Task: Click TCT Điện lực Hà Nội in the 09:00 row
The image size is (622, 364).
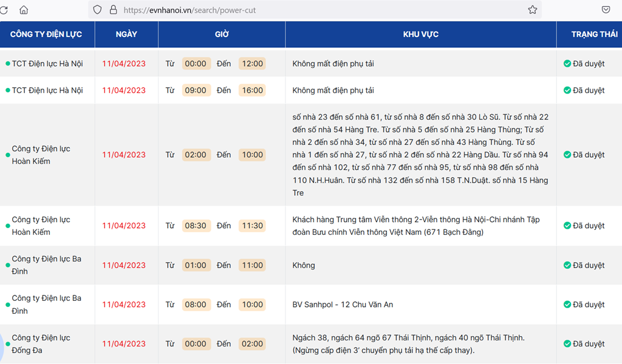Action: (x=47, y=90)
